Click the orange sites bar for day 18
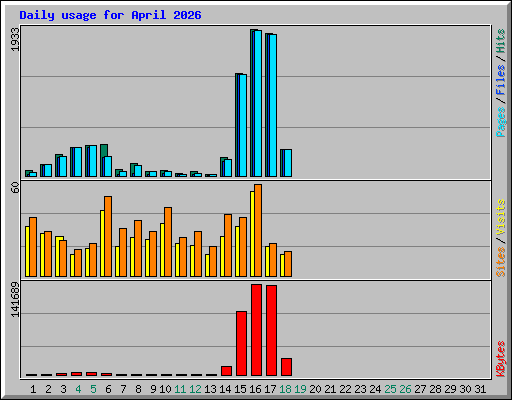 coord(288,264)
